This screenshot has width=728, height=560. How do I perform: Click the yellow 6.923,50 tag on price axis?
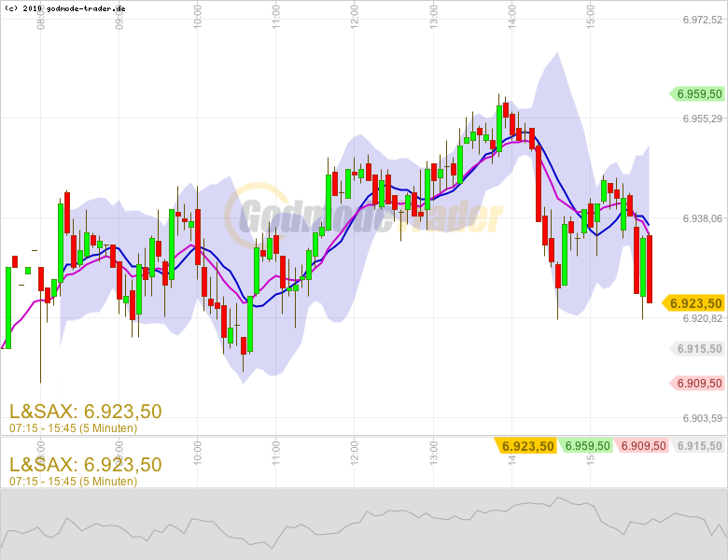click(693, 303)
